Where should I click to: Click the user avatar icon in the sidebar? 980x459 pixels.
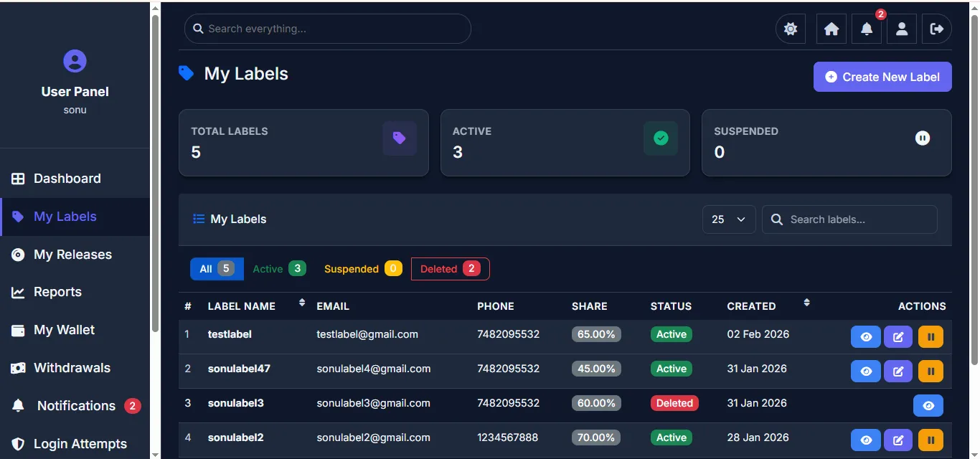click(75, 61)
